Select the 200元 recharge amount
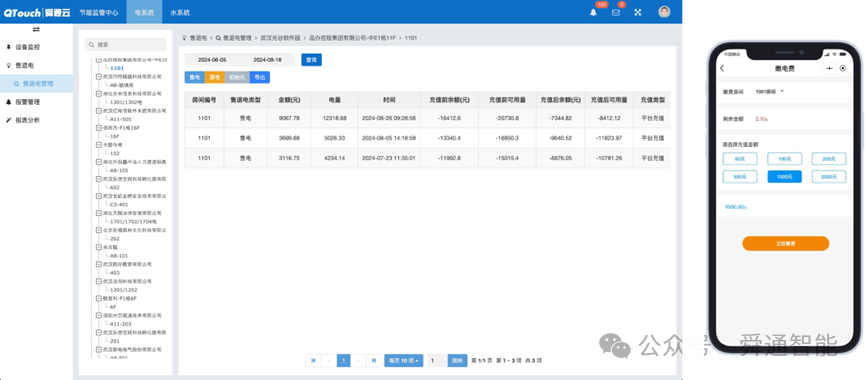Screen dimensions: 865x380 [829, 159]
